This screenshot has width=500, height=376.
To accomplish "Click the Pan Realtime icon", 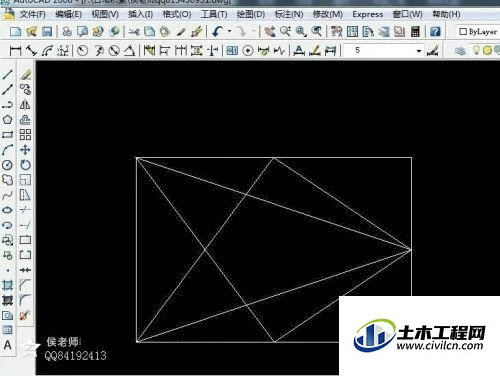I will pos(270,32).
